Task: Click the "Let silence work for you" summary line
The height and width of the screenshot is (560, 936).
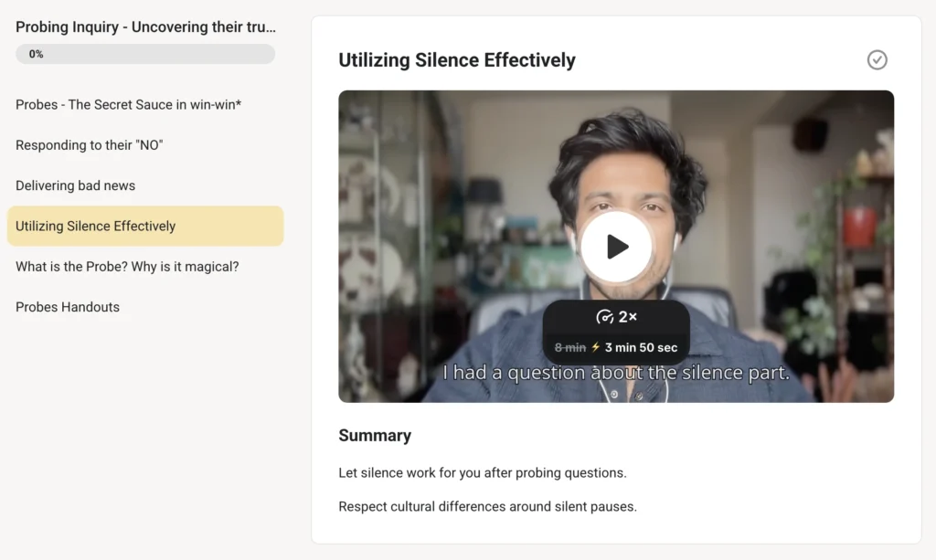Action: pyautogui.click(x=482, y=473)
